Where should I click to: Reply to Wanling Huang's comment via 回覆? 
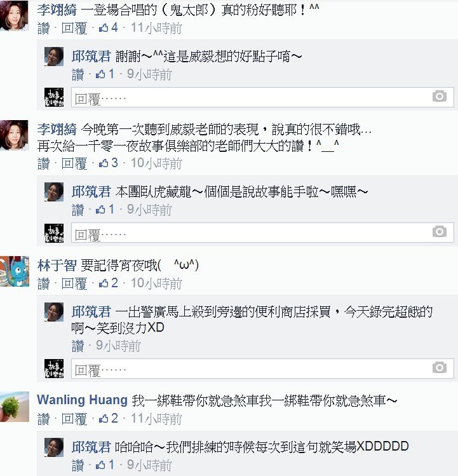(74, 419)
